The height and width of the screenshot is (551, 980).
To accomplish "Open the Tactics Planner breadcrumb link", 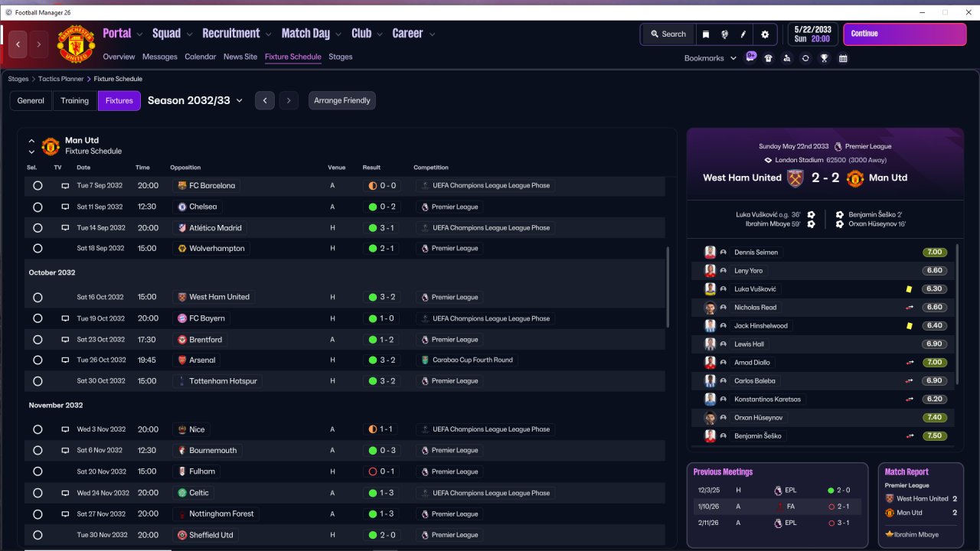I will [x=61, y=79].
